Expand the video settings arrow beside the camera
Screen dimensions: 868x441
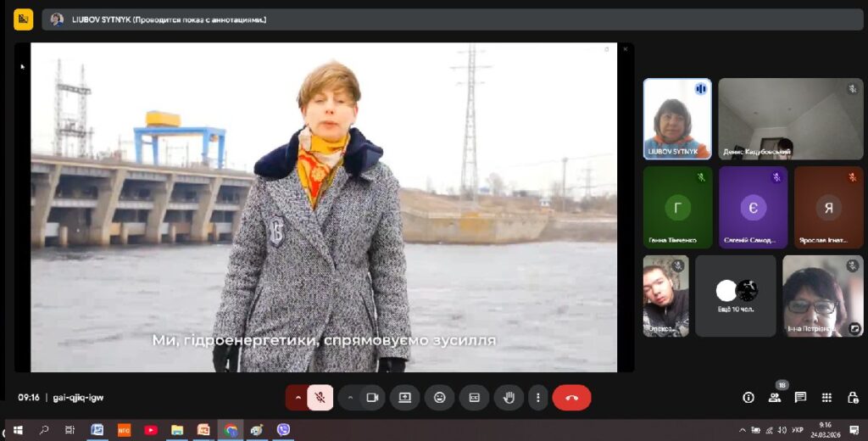tap(350, 397)
